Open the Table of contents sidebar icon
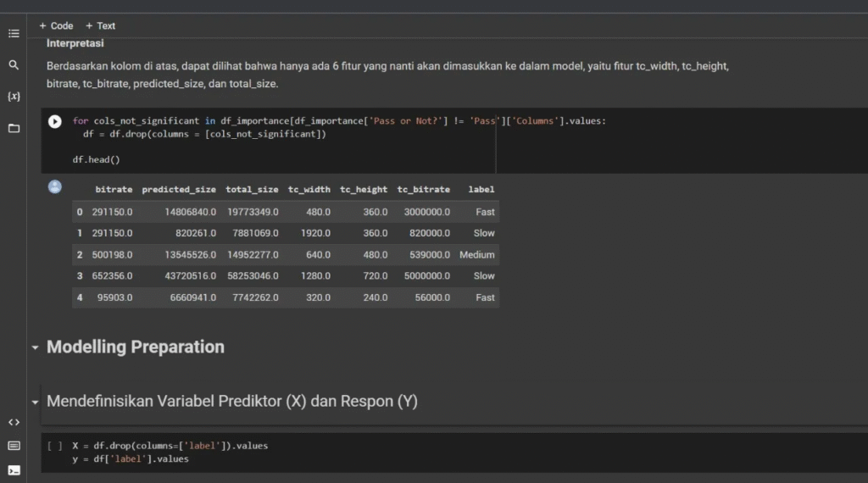This screenshot has width=868, height=483. 14,34
